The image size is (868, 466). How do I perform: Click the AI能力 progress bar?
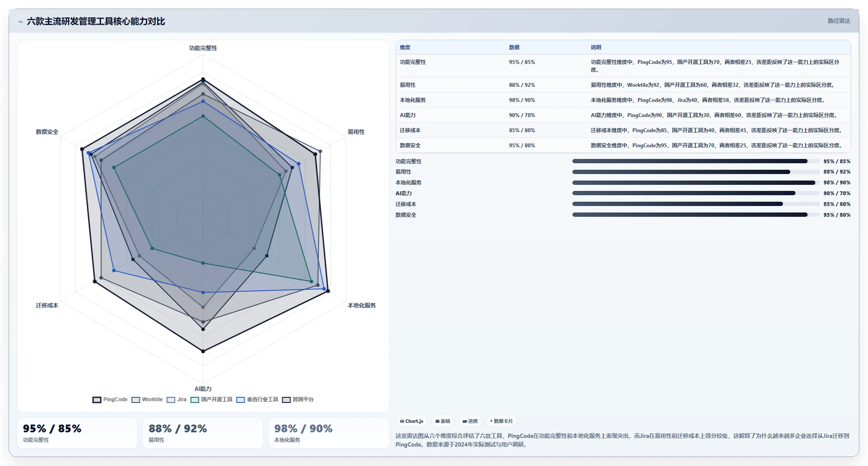[696, 193]
